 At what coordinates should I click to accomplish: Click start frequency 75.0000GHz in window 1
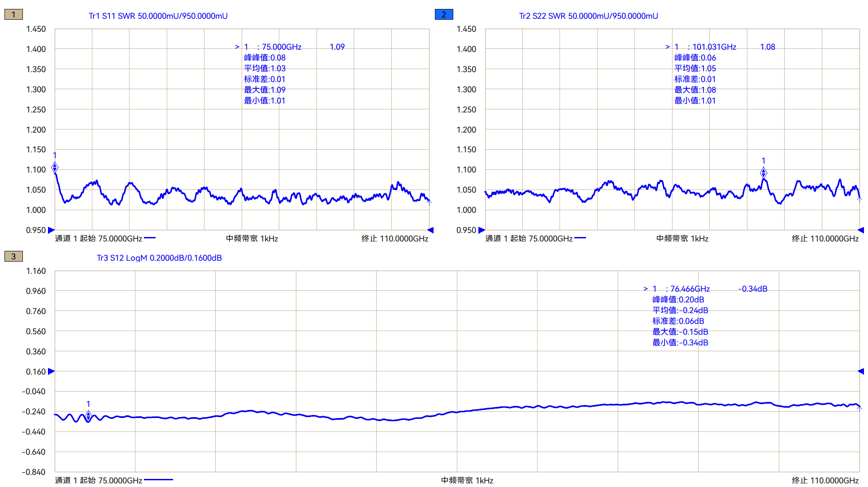pos(120,239)
